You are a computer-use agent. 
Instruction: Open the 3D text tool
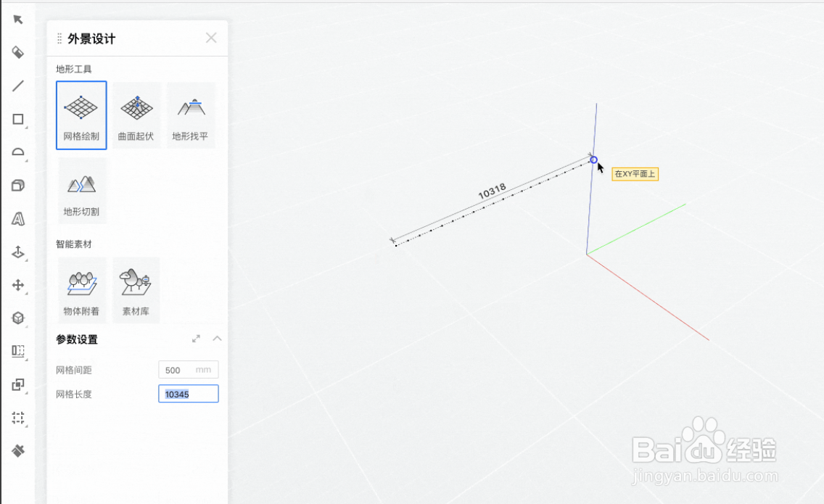pyautogui.click(x=18, y=218)
